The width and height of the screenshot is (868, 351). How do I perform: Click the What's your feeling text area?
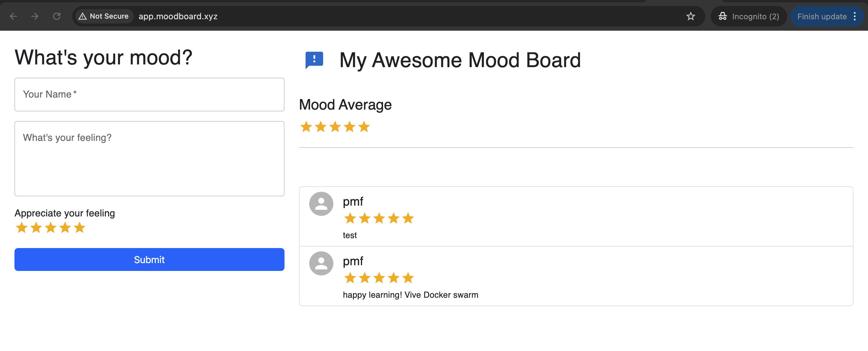pos(149,159)
